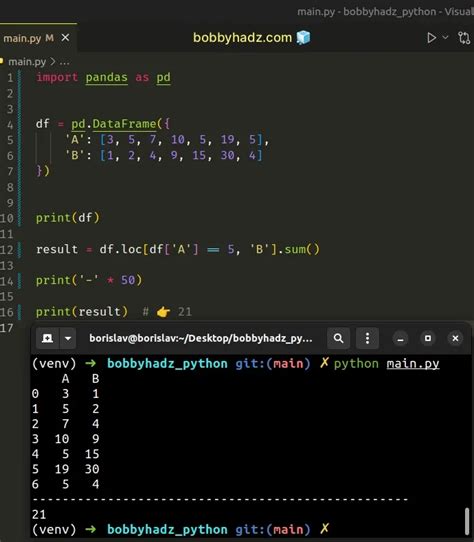The image size is (474, 542).
Task: Click line number 12 in gutter
Action: pyautogui.click(x=7, y=250)
